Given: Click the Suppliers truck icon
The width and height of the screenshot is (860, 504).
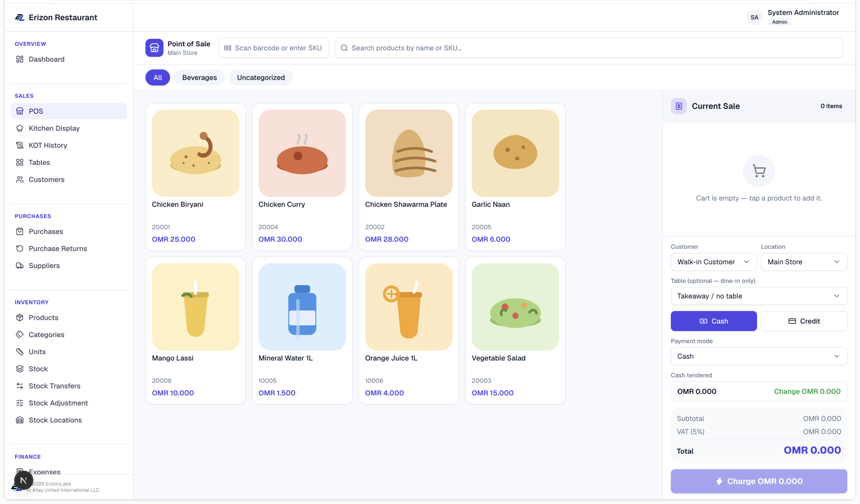Looking at the screenshot, I should 20,265.
